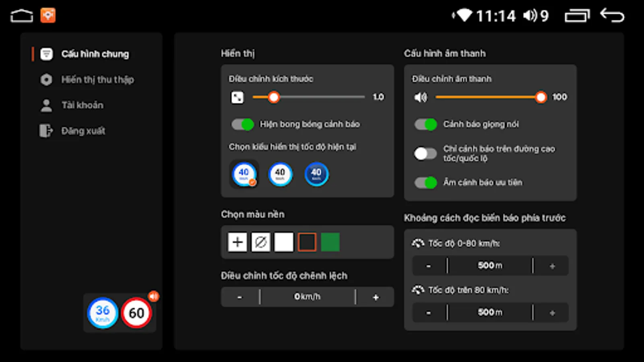Screen dimensions: 644x362
Task: Enable Chỉ cảnh báo trên đường cao tốc/quốc lộ
Action: (425, 154)
